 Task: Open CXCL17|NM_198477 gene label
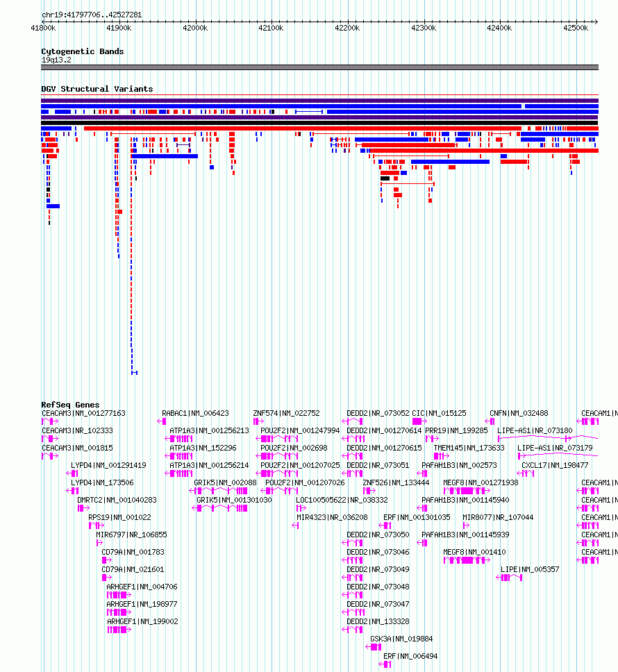point(555,465)
